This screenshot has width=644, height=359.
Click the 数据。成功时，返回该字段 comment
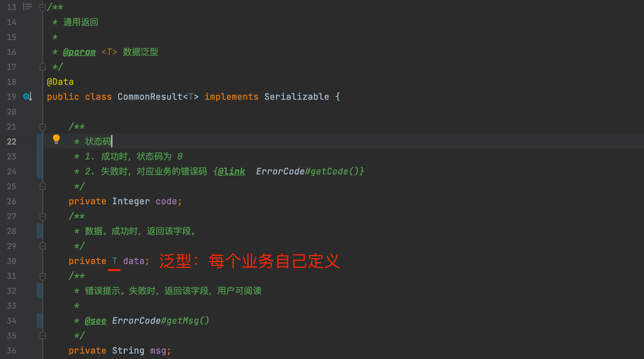point(140,231)
